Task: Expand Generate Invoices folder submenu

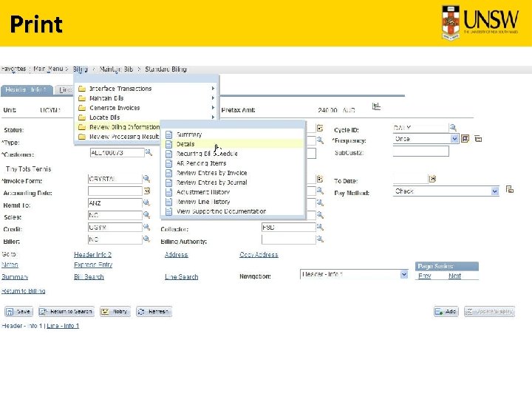Action: point(146,108)
